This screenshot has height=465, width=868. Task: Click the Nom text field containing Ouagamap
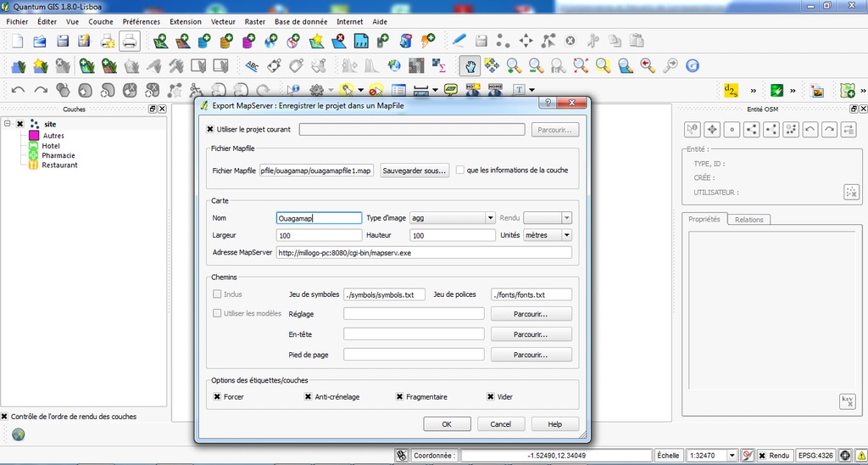click(319, 218)
